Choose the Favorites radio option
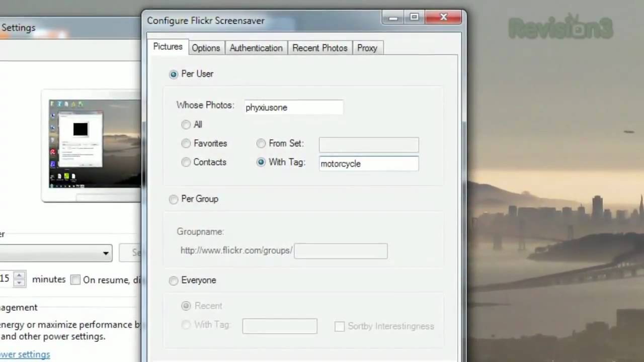Viewport: 644px width, 362px height. 186,144
